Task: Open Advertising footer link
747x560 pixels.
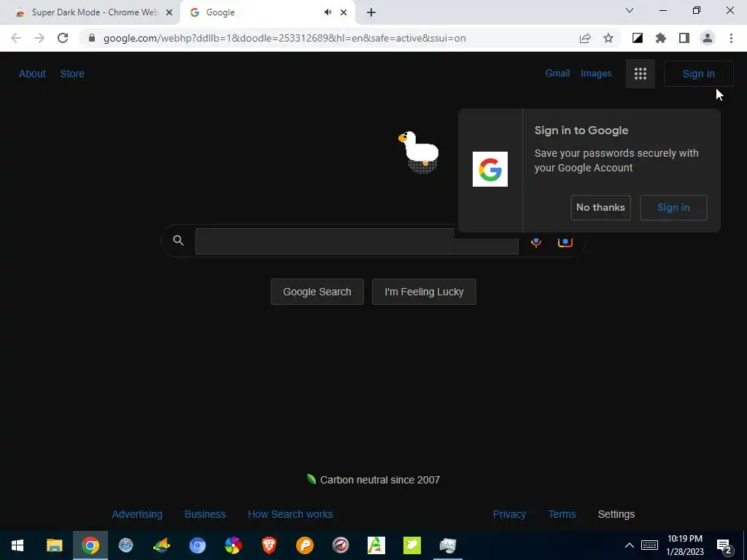Action: (137, 514)
